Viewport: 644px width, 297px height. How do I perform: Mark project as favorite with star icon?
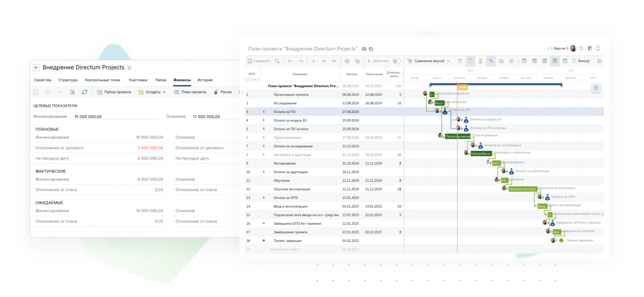tap(130, 68)
